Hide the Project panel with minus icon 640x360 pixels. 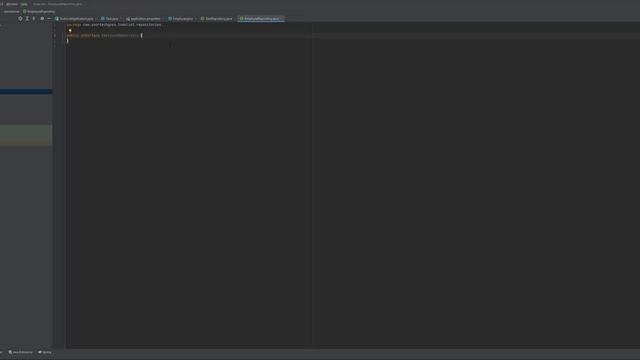[49, 18]
